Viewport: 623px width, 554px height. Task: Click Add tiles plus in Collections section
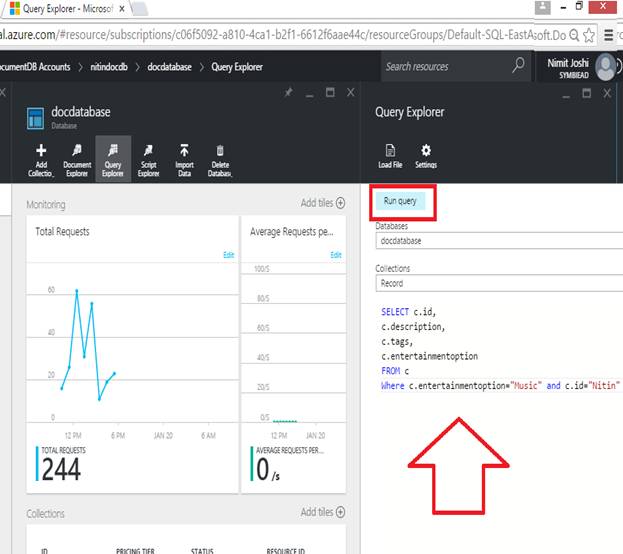click(x=340, y=512)
